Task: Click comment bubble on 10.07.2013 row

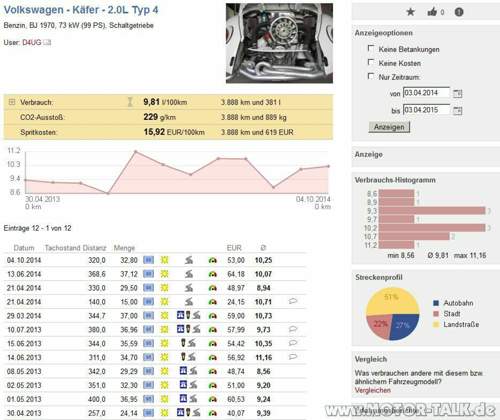Action: [x=293, y=329]
